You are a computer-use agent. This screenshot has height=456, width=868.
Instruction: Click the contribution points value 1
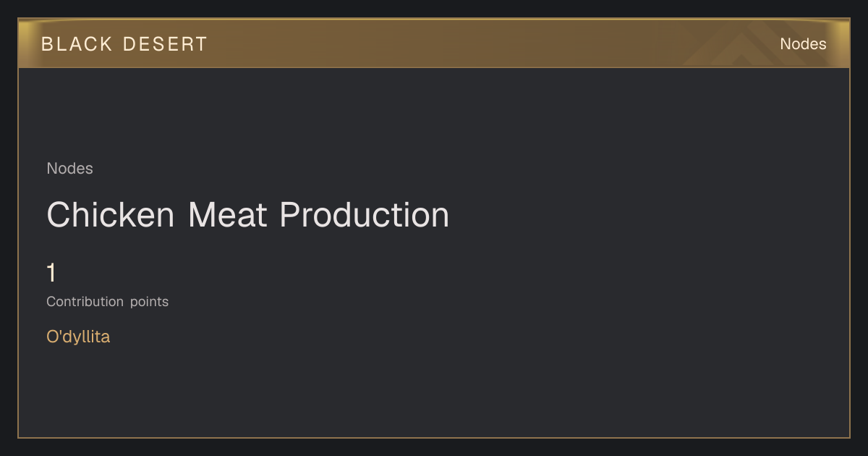[x=51, y=273]
